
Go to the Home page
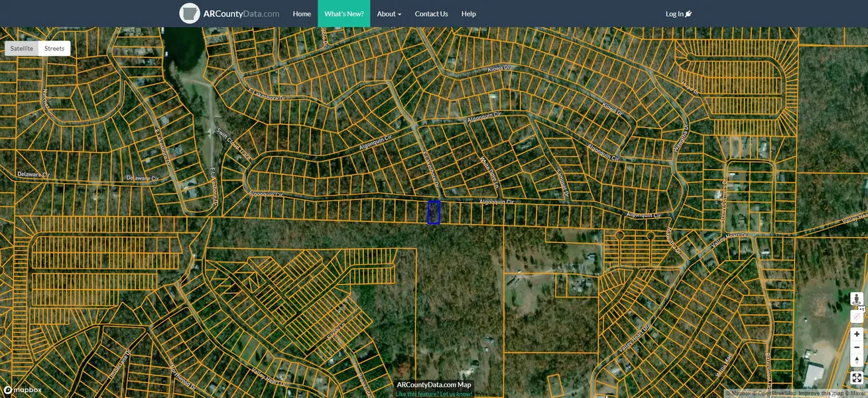pyautogui.click(x=302, y=14)
